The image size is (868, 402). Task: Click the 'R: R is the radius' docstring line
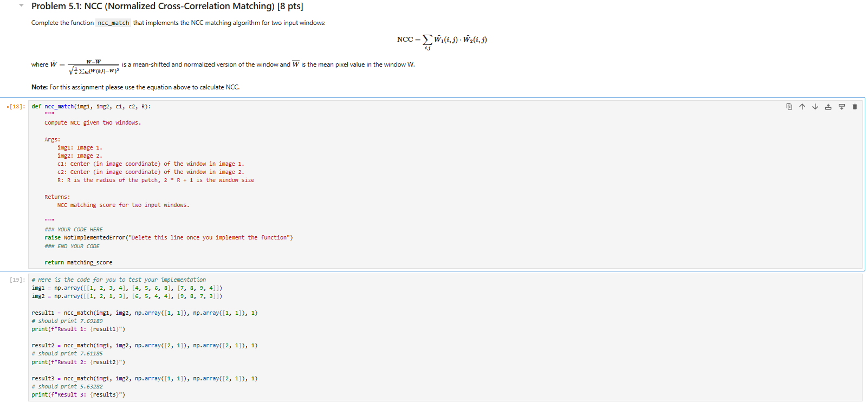pyautogui.click(x=156, y=180)
